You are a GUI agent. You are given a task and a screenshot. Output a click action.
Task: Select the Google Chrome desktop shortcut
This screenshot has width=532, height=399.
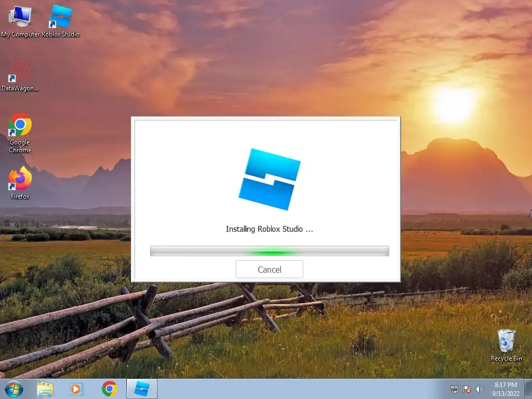pos(20,133)
